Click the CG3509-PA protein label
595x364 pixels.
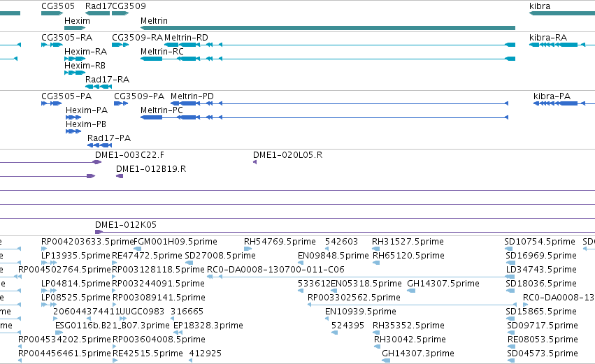click(139, 96)
